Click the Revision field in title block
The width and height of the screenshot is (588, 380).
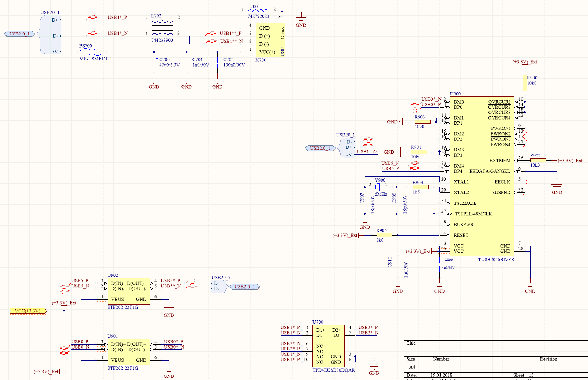562,364
